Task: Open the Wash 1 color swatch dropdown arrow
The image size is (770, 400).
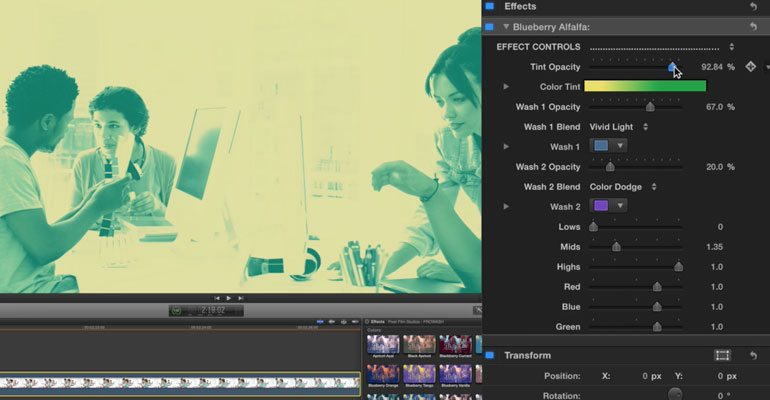Action: 620,146
